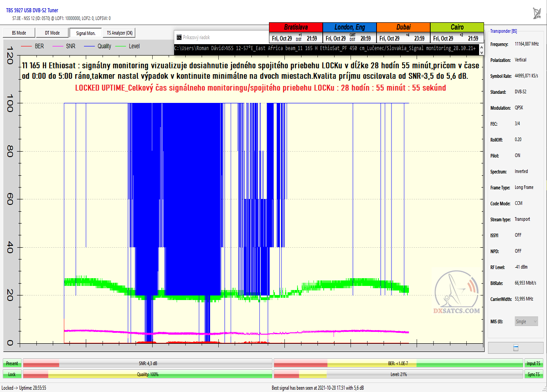Click the Command Prompt window icon
The image size is (547, 392).
pos(179,37)
